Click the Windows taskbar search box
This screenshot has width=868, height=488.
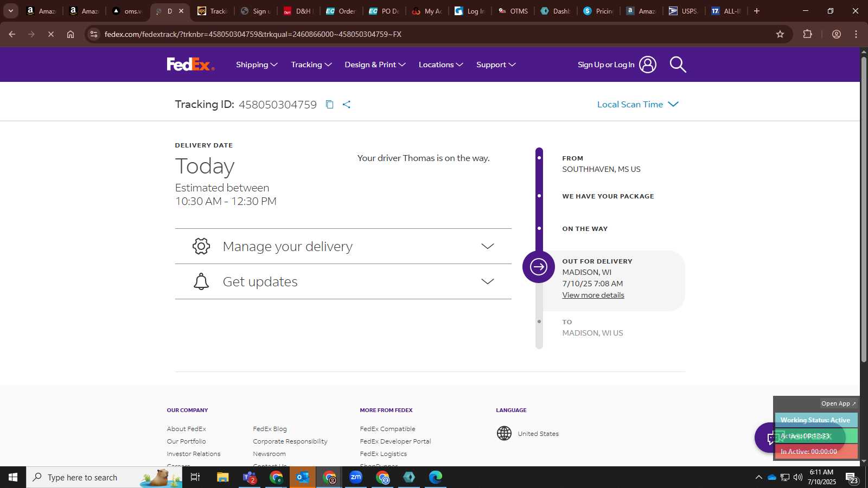coord(104,477)
